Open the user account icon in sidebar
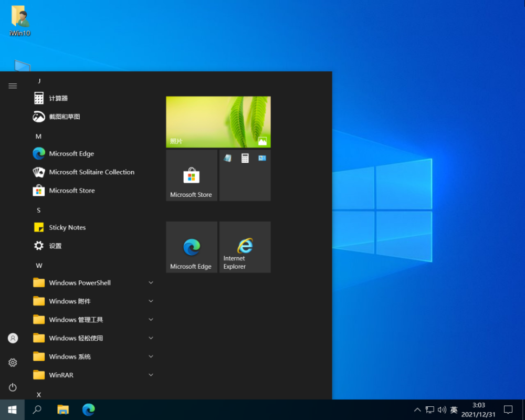 pos(13,338)
